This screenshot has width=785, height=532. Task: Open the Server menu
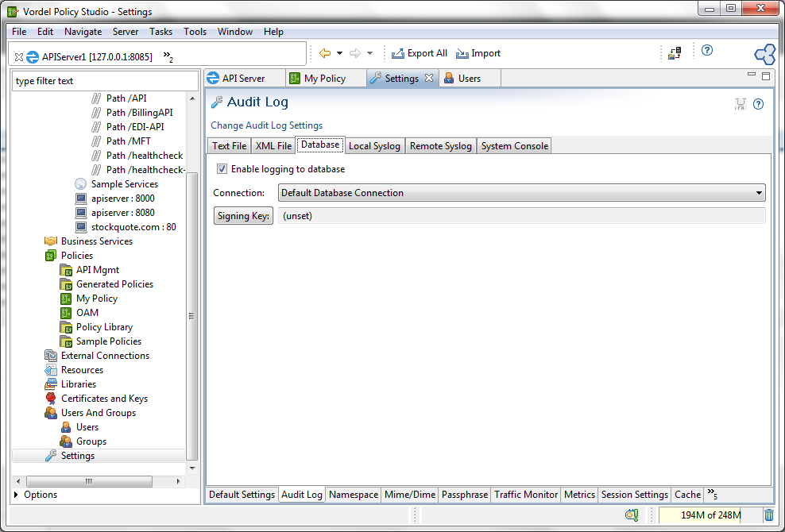(126, 32)
